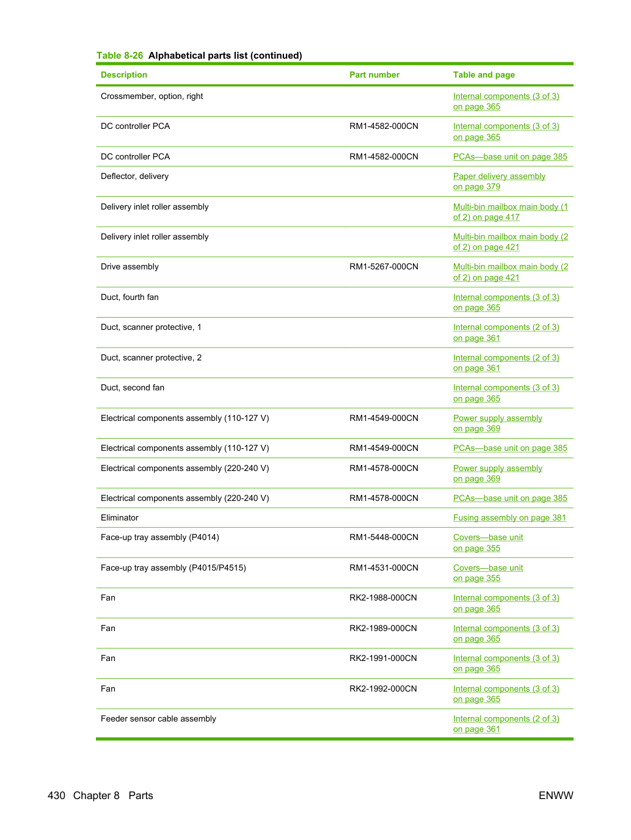This screenshot has height=840, width=631.
Task: Open Multi-bin mailbox link for Drive assembly
Action: coord(510,272)
